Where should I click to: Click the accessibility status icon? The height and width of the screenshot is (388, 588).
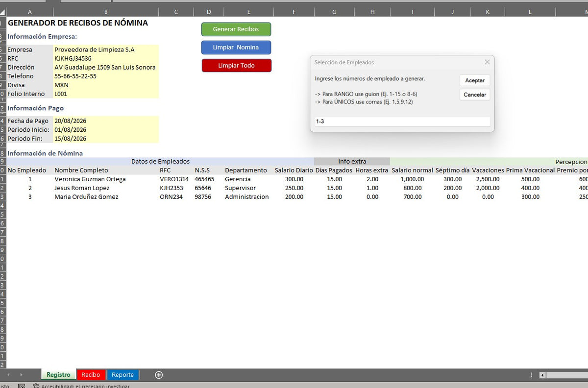point(36,386)
